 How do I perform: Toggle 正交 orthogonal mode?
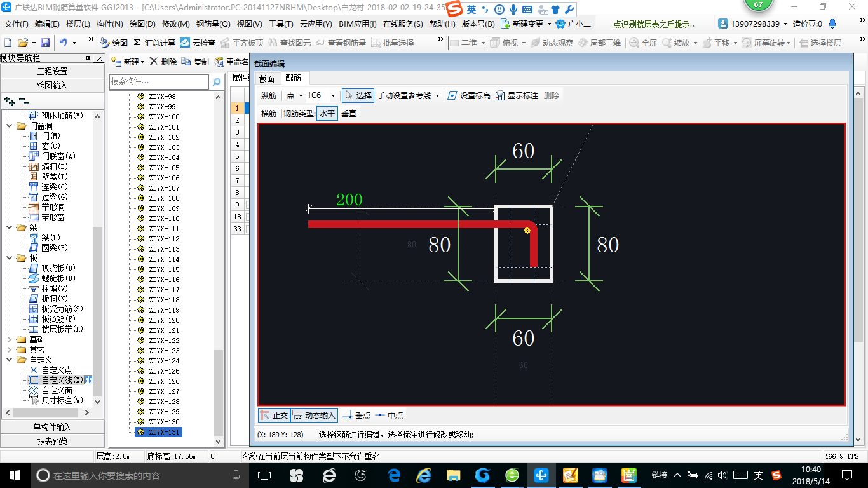(x=274, y=415)
